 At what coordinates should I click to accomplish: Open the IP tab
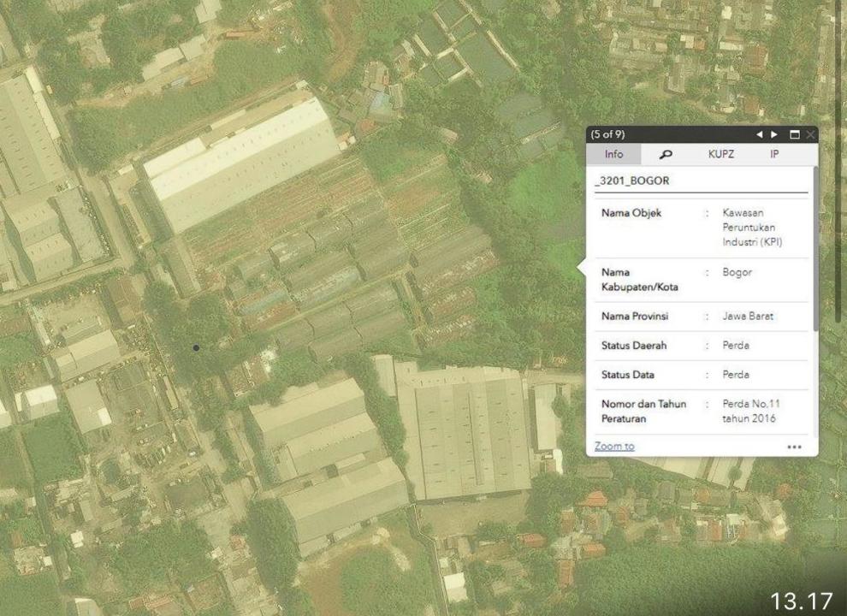774,155
